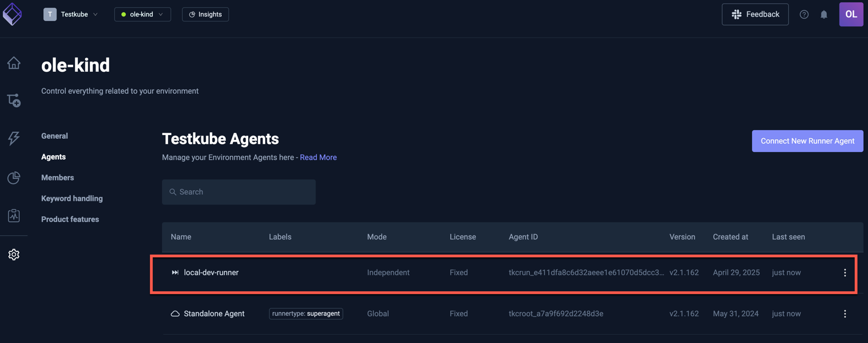Image resolution: width=868 pixels, height=343 pixels.
Task: Click the lightning bolt triggers sidebar icon
Action: 14,138
